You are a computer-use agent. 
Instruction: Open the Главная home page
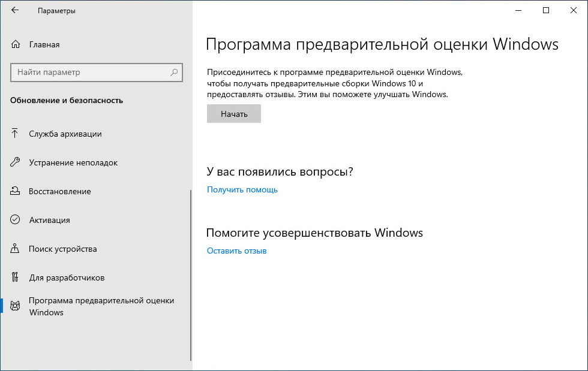pos(44,44)
